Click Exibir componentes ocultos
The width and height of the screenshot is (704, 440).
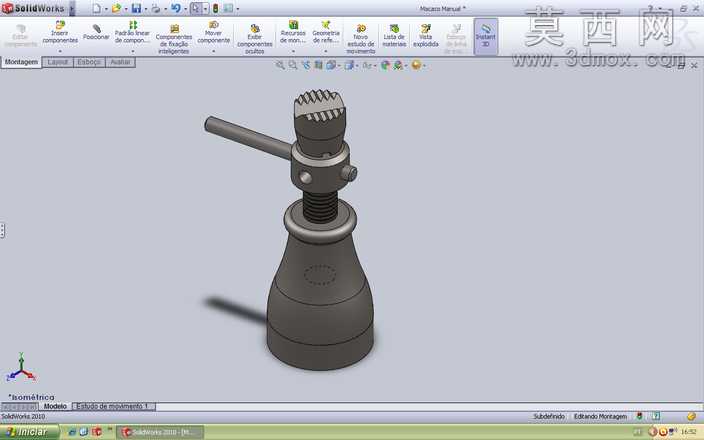[255, 39]
